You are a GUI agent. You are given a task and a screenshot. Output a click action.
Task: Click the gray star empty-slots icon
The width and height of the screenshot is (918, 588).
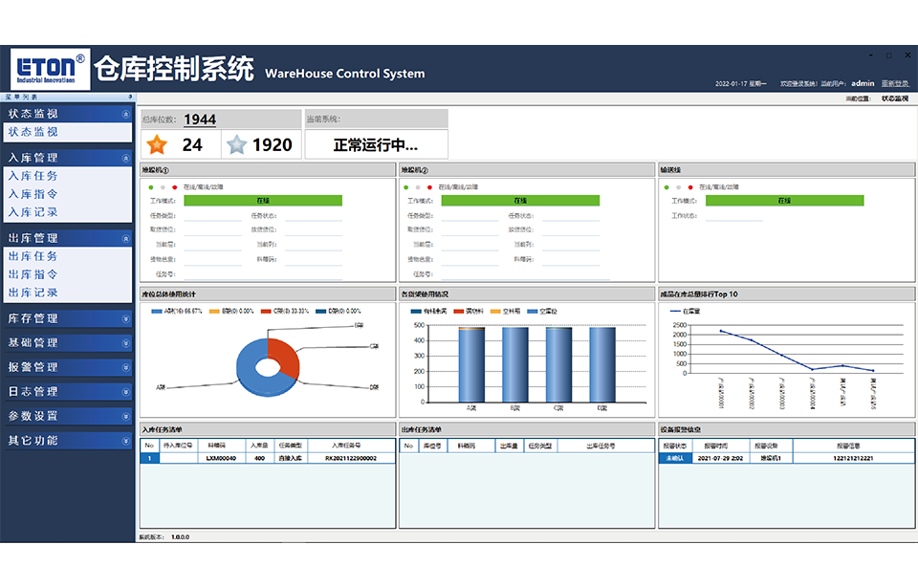coord(237,145)
